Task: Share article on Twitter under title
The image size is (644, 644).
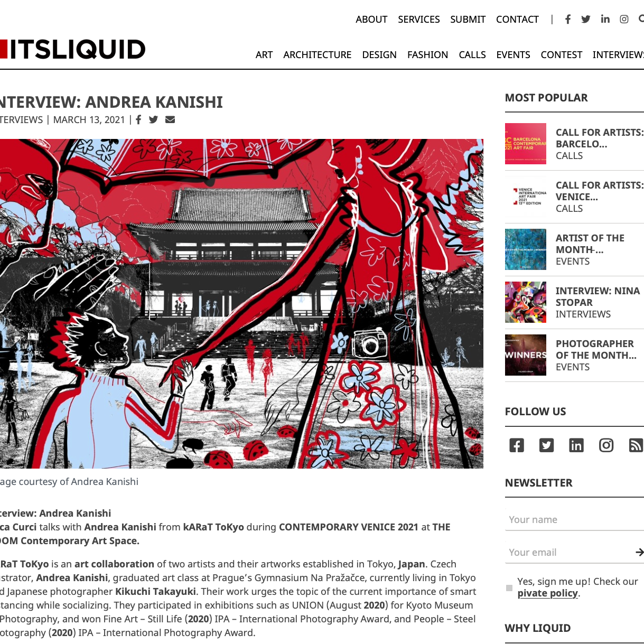Action: (x=153, y=119)
